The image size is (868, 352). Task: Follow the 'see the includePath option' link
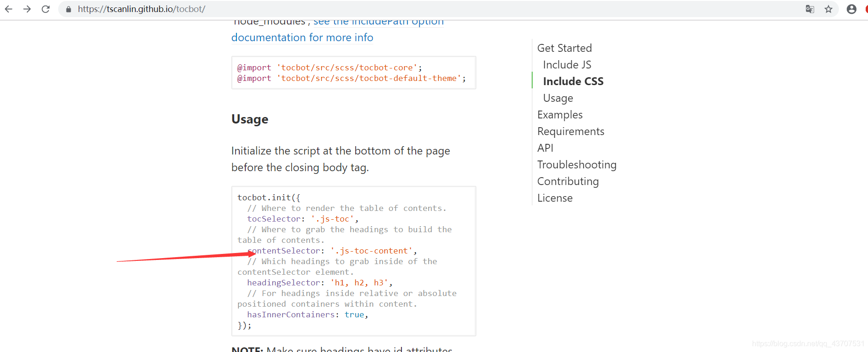pyautogui.click(x=378, y=21)
